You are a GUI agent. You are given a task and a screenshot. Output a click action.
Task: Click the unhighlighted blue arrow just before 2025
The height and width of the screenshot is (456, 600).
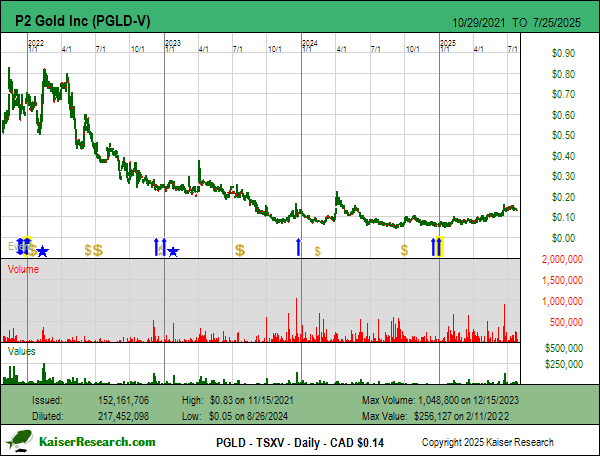point(434,247)
